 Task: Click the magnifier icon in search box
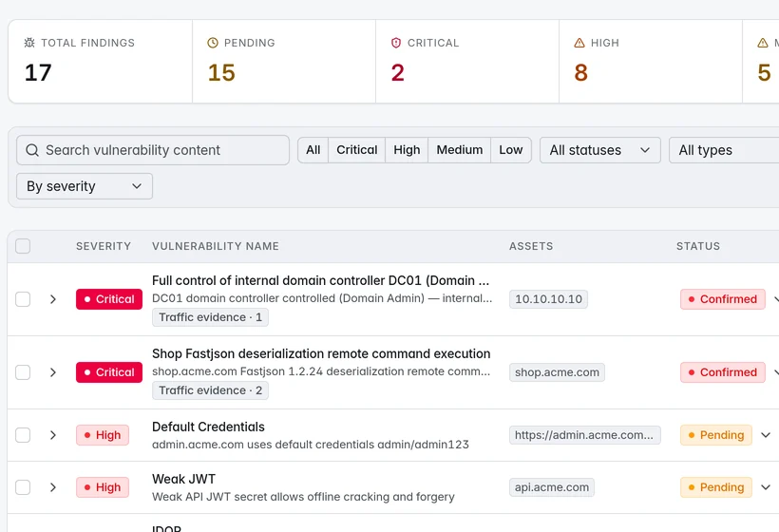click(32, 150)
